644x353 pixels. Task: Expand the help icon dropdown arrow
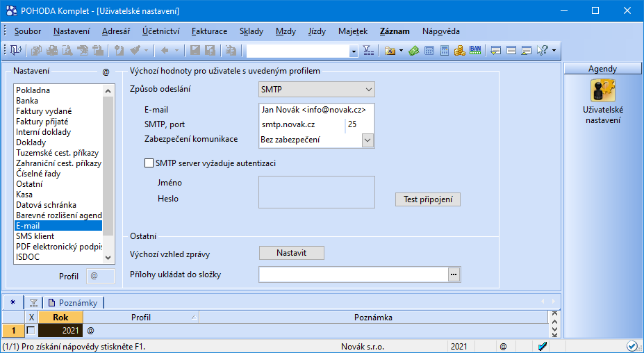click(554, 51)
